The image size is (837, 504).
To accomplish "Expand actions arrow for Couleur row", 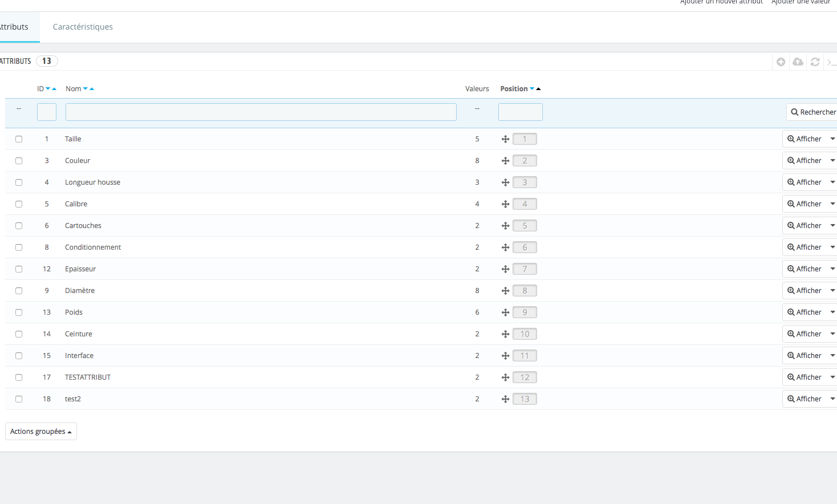I will tap(832, 161).
